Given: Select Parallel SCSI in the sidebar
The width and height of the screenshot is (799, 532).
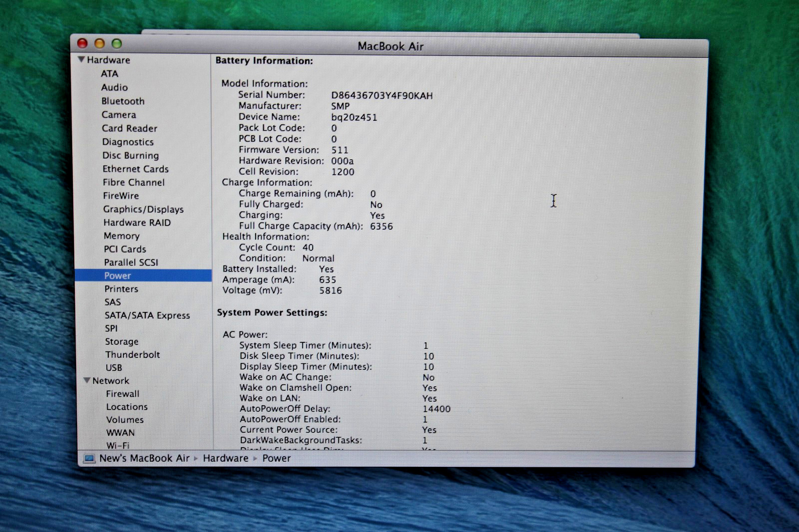Looking at the screenshot, I should coord(131,262).
